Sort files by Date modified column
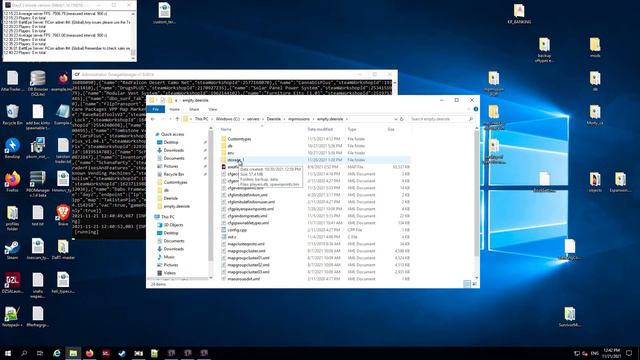 tap(320, 129)
